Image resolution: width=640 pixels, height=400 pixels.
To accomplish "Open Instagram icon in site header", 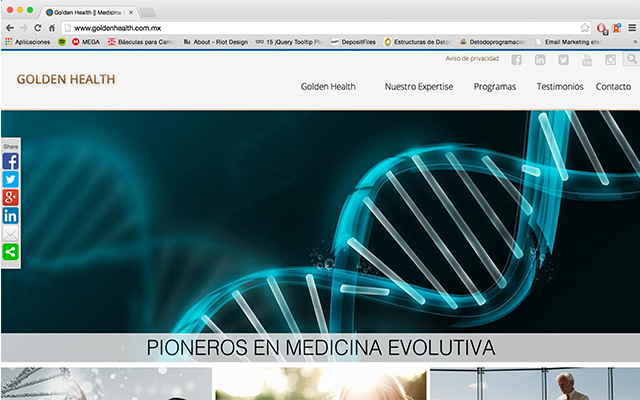I will click(610, 60).
